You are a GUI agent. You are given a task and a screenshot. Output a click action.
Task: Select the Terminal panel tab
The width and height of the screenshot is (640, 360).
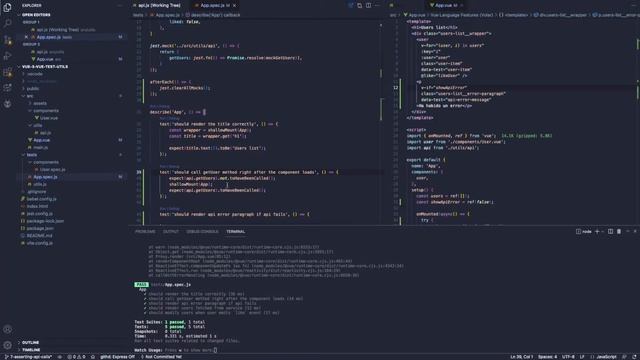[x=236, y=231]
